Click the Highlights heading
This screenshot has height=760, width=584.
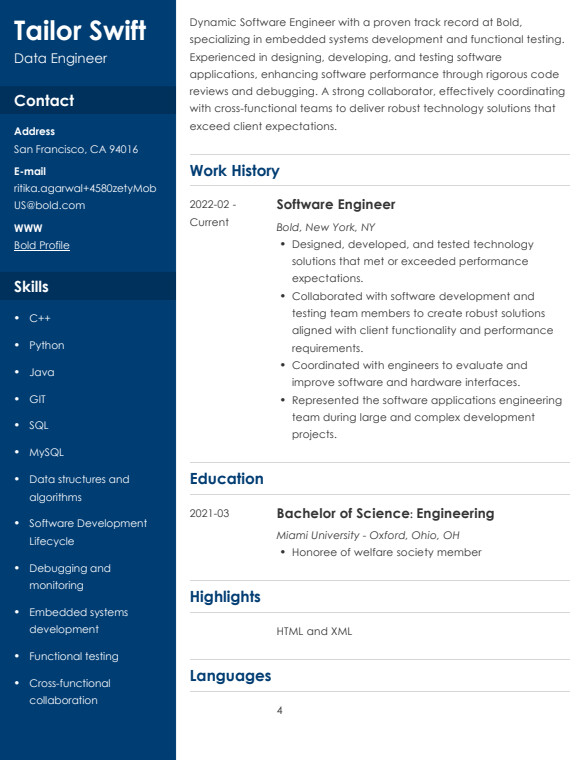click(x=225, y=597)
